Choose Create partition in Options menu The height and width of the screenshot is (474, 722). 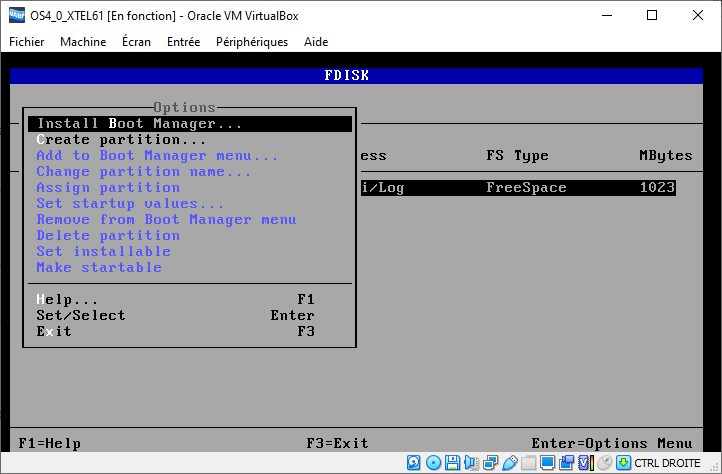pos(121,140)
